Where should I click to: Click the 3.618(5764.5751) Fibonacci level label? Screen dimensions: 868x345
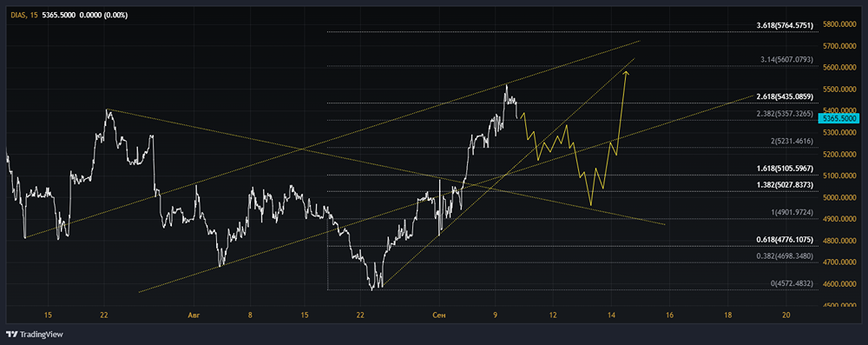[785, 26]
